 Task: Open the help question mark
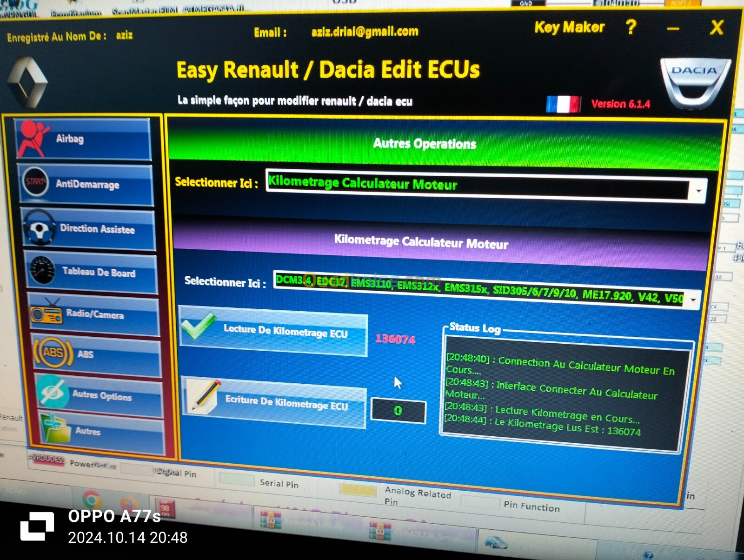[x=631, y=27]
